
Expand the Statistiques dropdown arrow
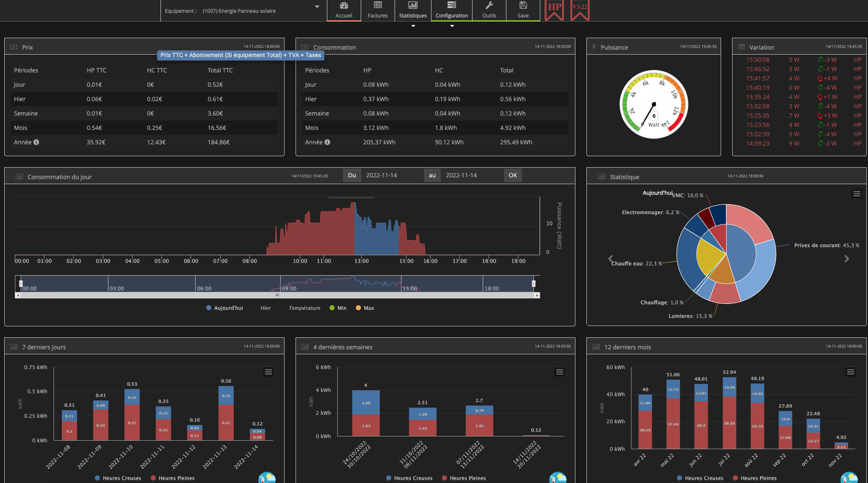pyautogui.click(x=413, y=26)
